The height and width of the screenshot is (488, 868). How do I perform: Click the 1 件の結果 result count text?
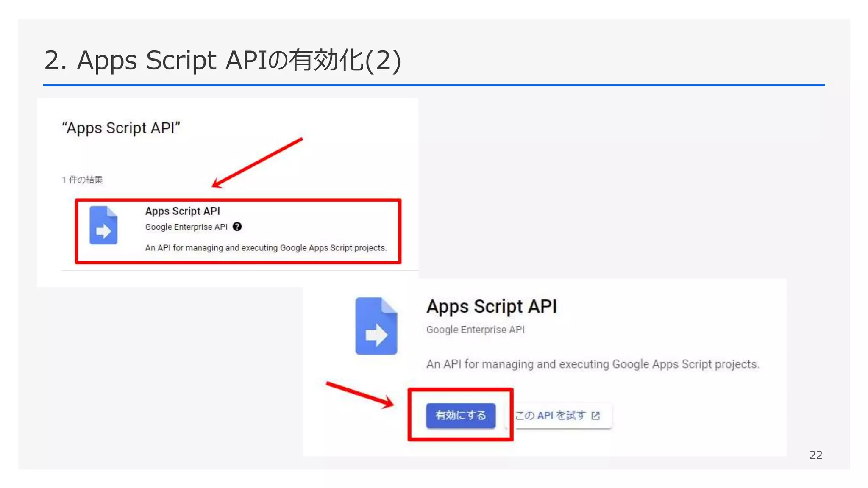(x=83, y=180)
